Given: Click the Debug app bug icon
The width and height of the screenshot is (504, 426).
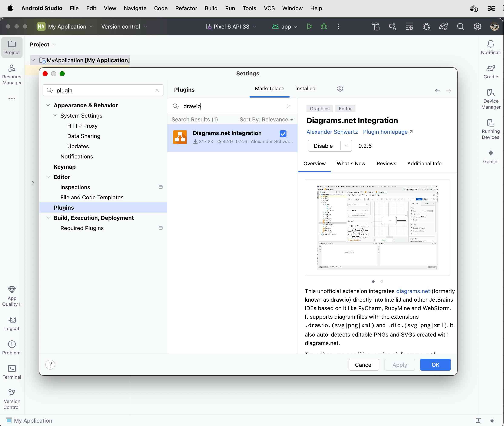Looking at the screenshot, I should [x=324, y=27].
